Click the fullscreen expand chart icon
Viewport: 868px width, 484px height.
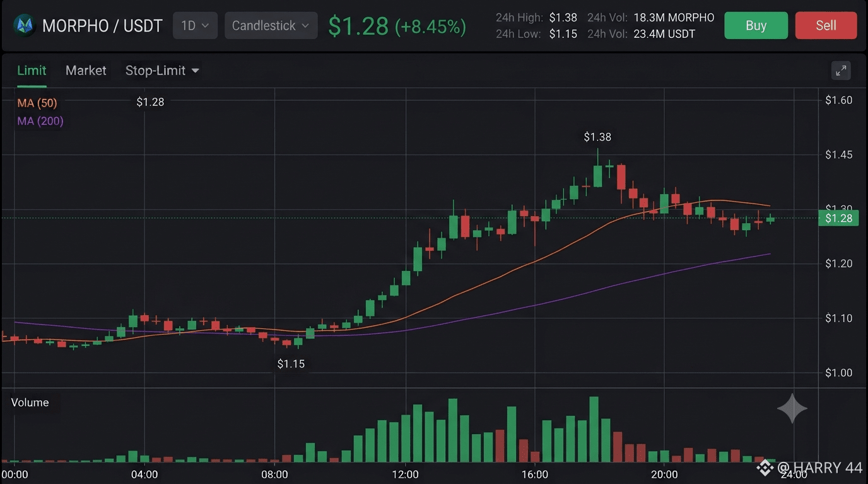(841, 71)
